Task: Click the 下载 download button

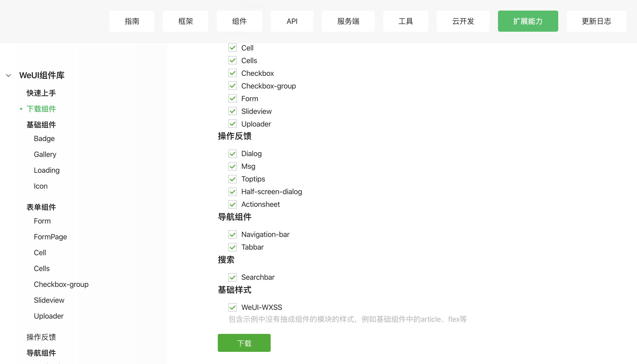Action: click(244, 343)
